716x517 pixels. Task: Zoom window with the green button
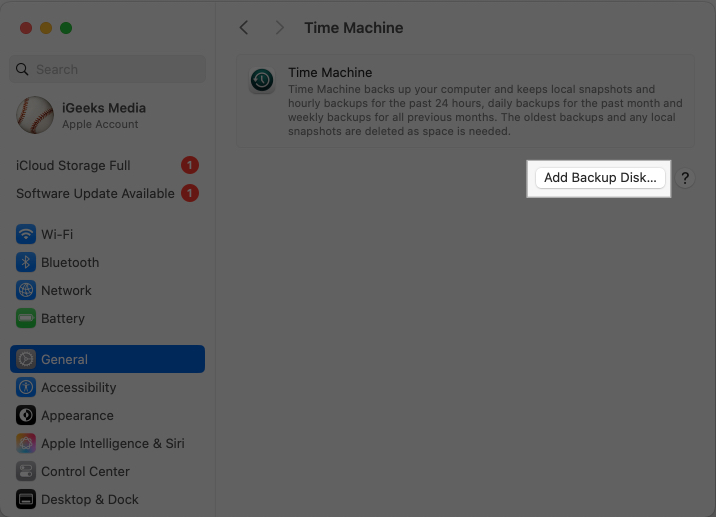[66, 28]
